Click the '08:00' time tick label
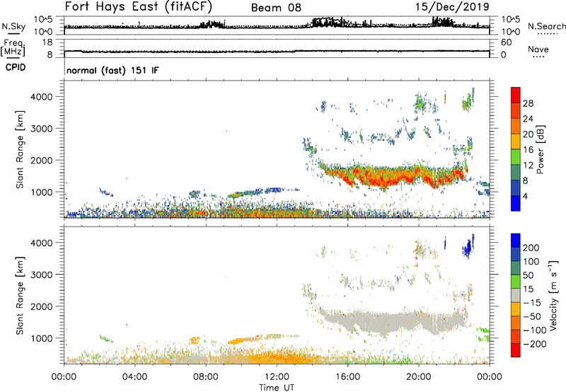Screen dimensions: 566x392 [x=206, y=377]
